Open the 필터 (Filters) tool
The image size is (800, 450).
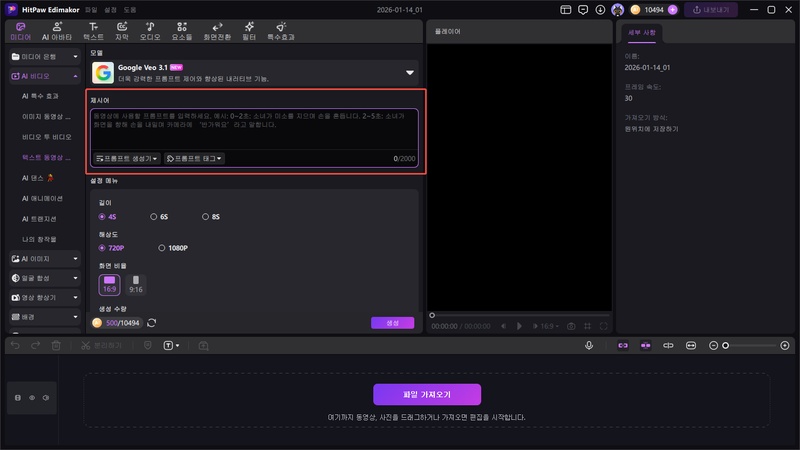pos(249,31)
